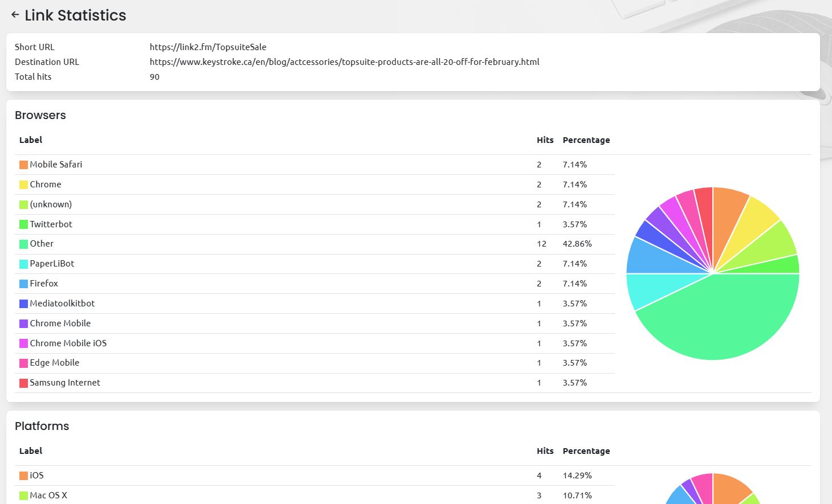Open the keystroke.ca destination URL
Screen dimensions: 832x504
(x=344, y=62)
